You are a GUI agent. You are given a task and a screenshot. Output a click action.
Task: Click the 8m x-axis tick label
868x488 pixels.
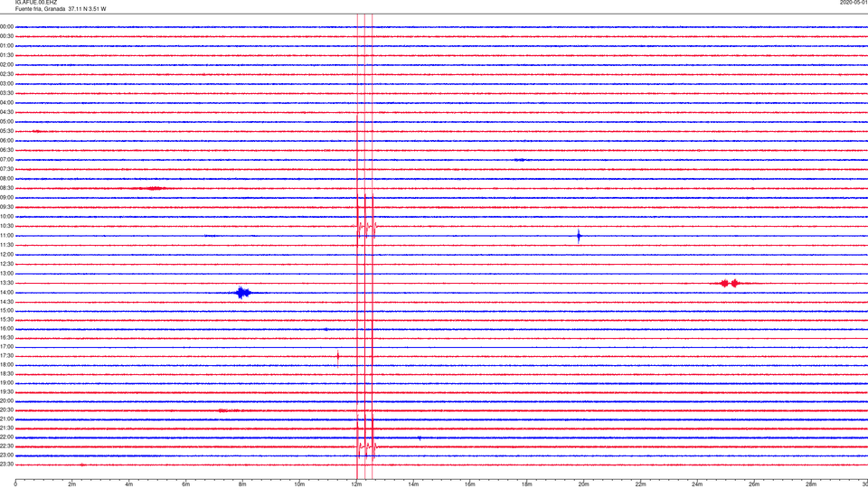(242, 484)
